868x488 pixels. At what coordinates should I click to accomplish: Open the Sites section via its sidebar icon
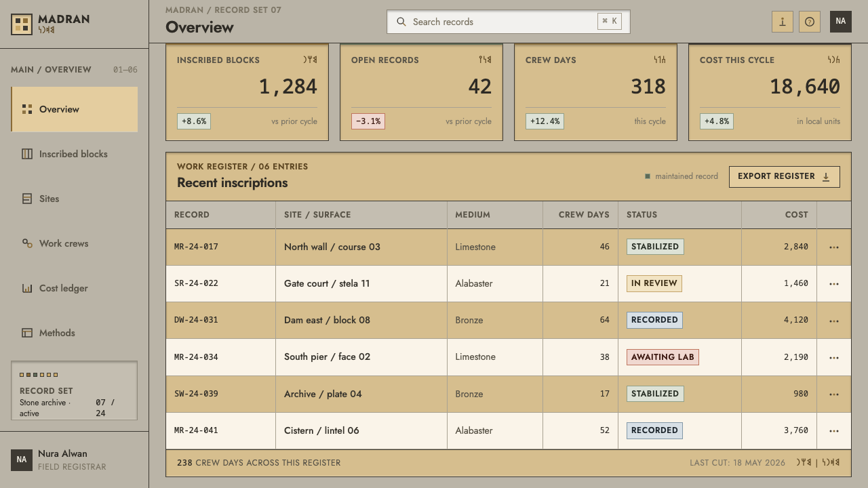27,199
